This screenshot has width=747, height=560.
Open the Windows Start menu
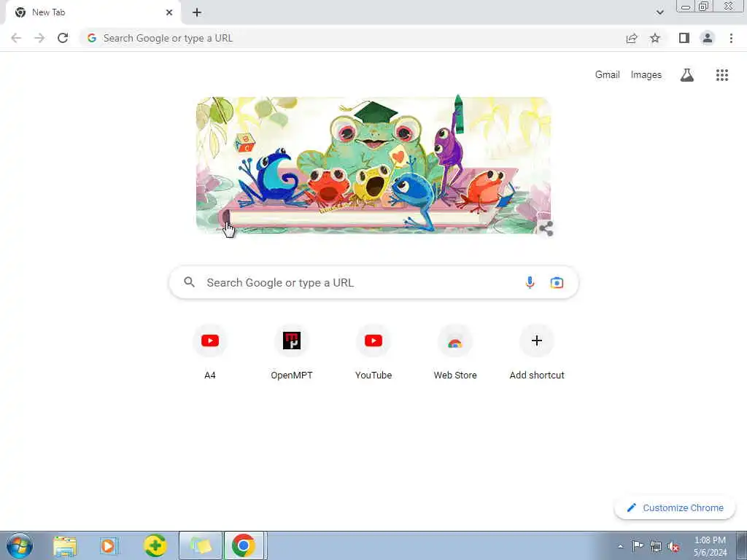pos(20,545)
